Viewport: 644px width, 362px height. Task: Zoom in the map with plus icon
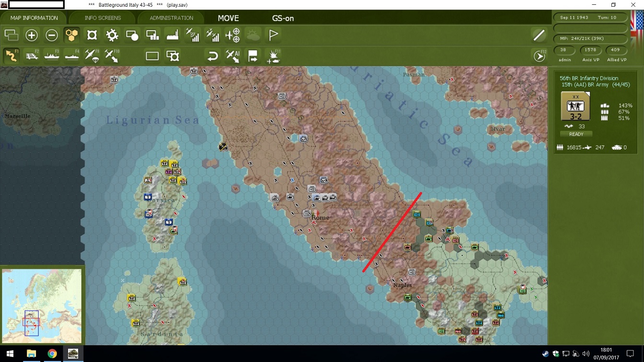[32, 35]
